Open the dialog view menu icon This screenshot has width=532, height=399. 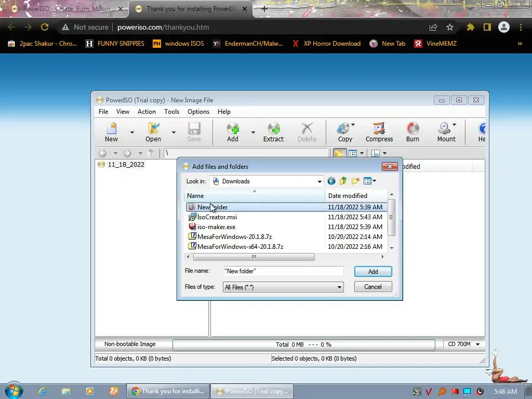click(x=369, y=181)
